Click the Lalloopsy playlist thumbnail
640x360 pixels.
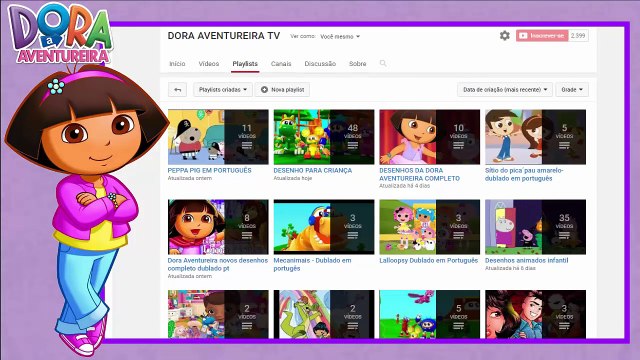(429, 227)
